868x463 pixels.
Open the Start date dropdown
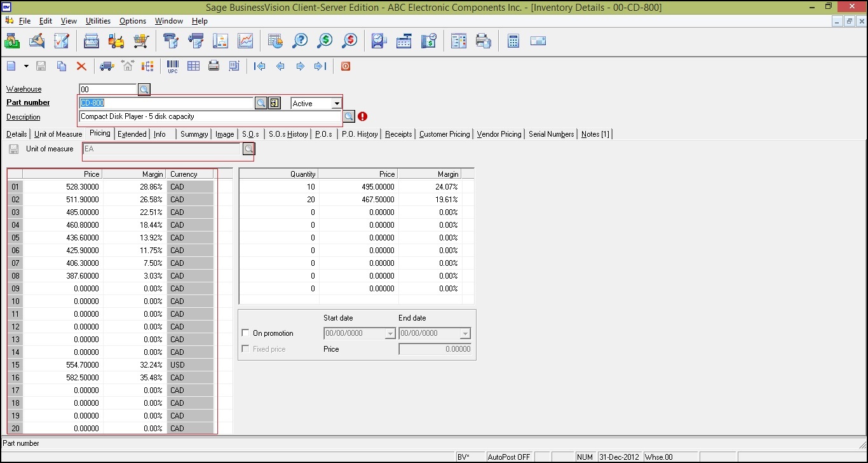pos(390,333)
